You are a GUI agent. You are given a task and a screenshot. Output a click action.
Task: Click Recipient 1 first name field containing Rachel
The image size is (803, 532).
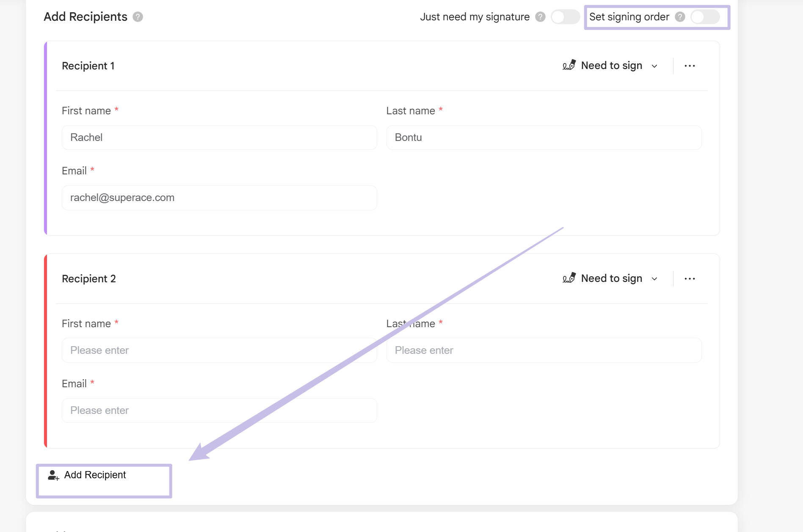tap(219, 138)
